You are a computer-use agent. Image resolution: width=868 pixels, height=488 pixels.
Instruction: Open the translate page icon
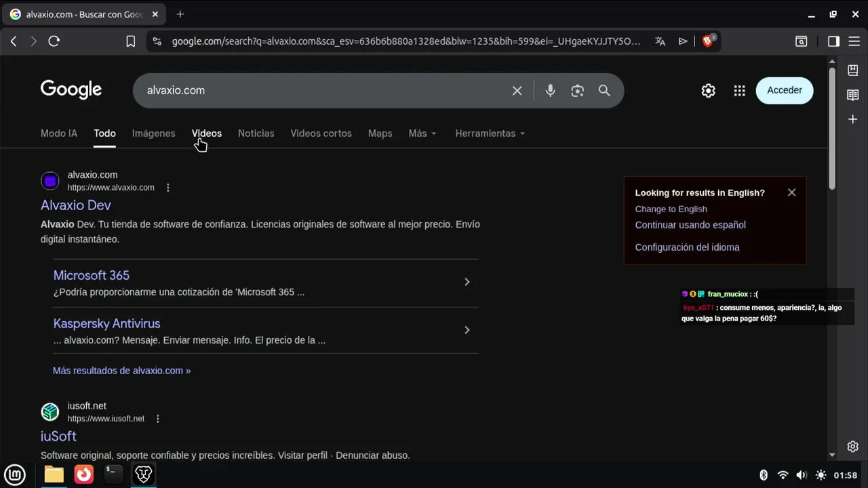(x=660, y=41)
